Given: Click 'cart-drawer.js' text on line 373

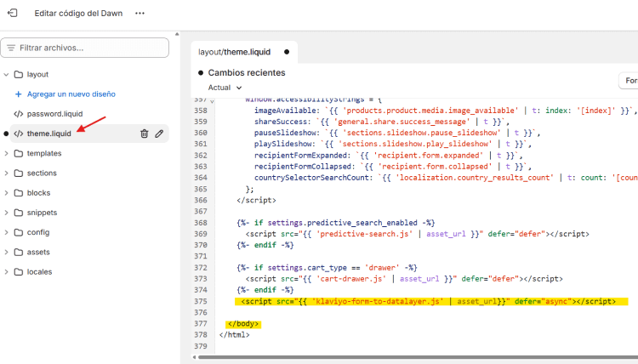Looking at the screenshot, I should pos(350,279).
